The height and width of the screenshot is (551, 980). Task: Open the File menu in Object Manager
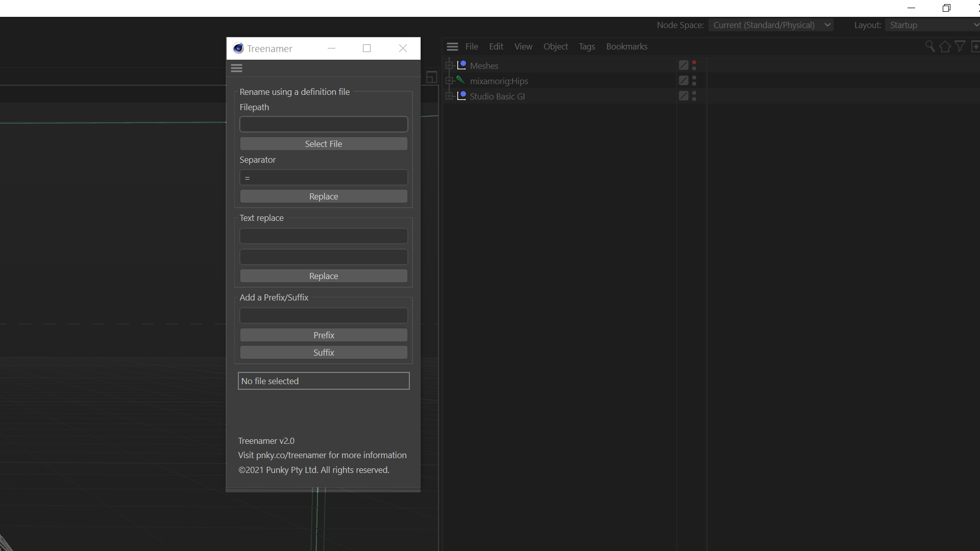(x=472, y=46)
